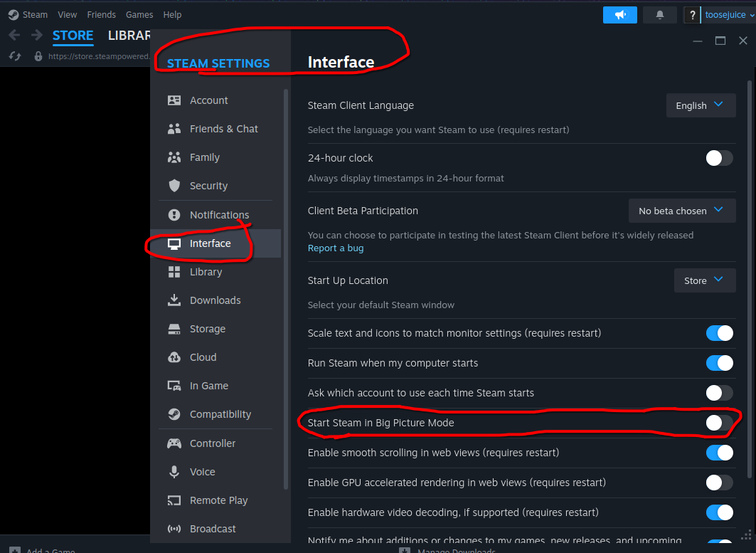
Task: Select the Controller settings category
Action: (215, 443)
